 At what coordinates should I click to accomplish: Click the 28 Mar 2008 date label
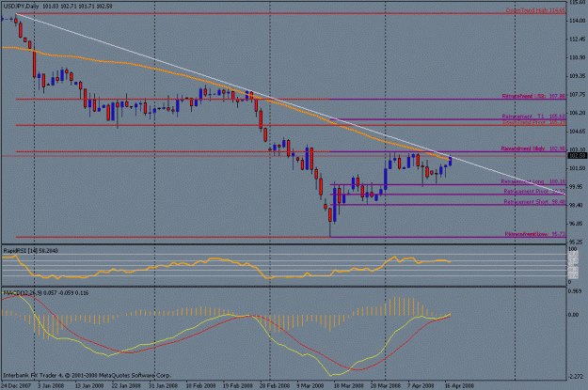click(x=386, y=385)
